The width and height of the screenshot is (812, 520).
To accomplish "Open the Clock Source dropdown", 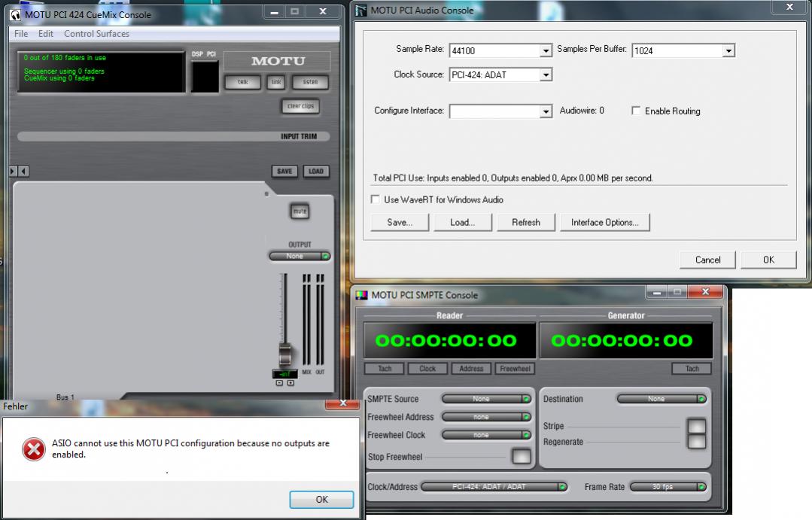I will 546,75.
